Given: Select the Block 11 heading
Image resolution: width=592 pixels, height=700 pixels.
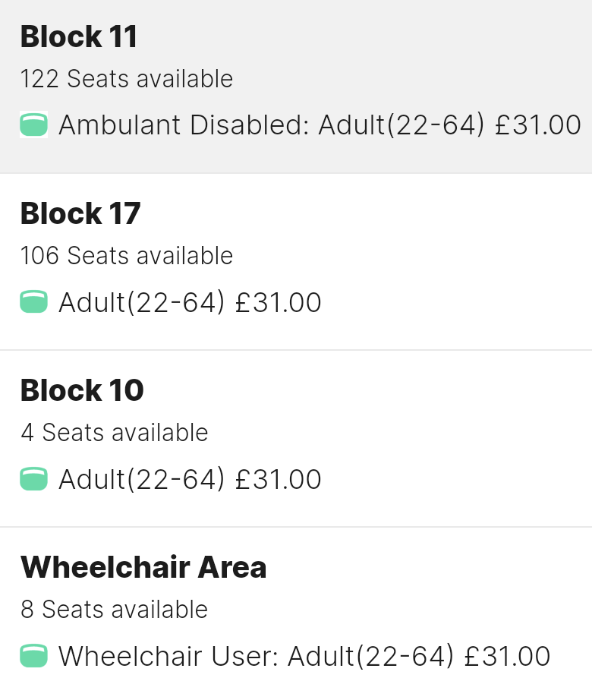Looking at the screenshot, I should (78, 36).
